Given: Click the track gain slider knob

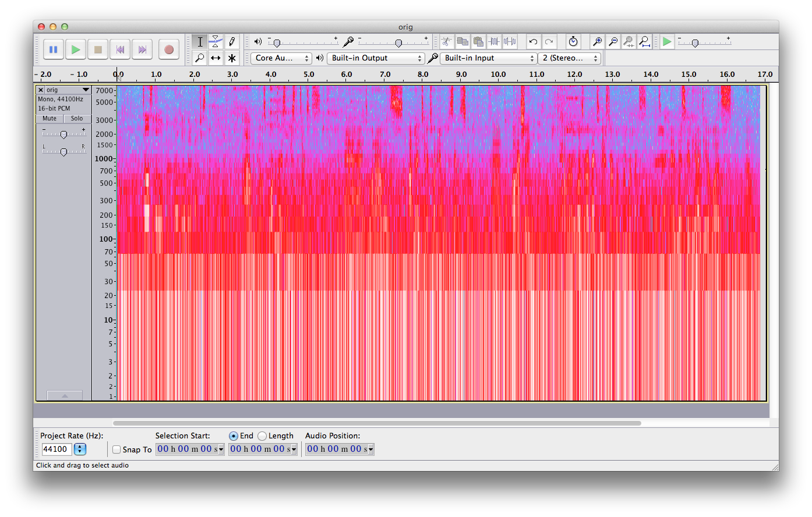Looking at the screenshot, I should click(63, 134).
